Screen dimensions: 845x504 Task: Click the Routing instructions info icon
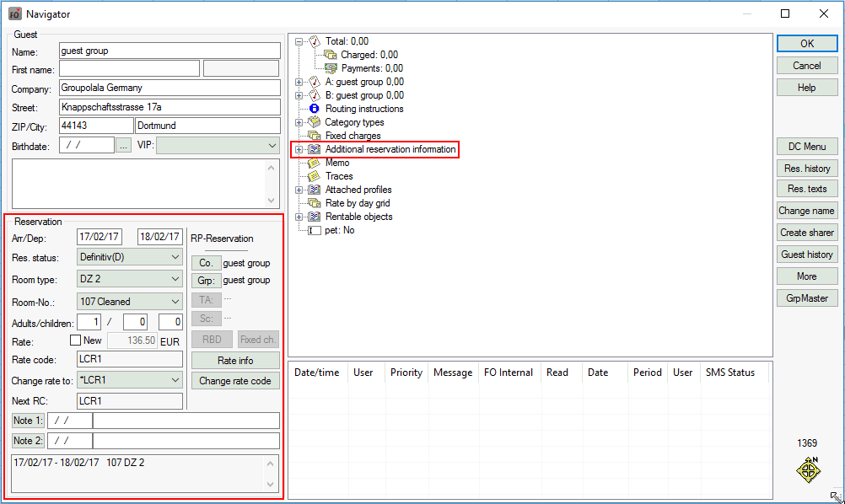click(315, 109)
